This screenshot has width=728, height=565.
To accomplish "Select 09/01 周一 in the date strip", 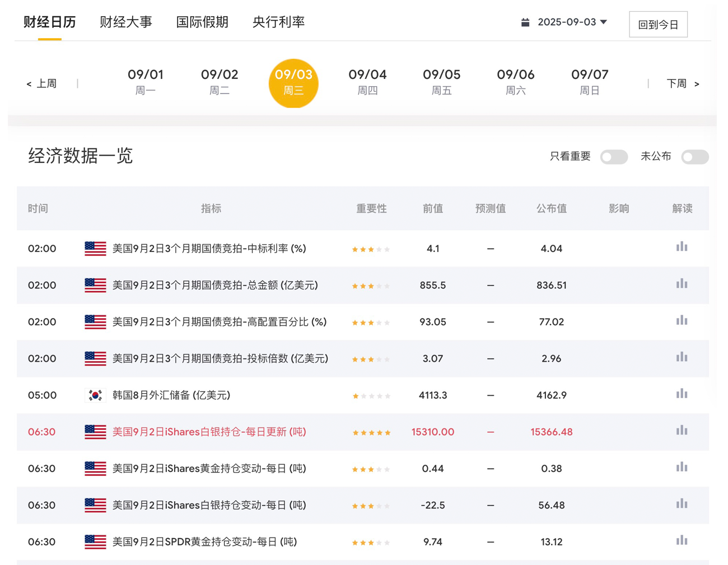I will [x=146, y=82].
